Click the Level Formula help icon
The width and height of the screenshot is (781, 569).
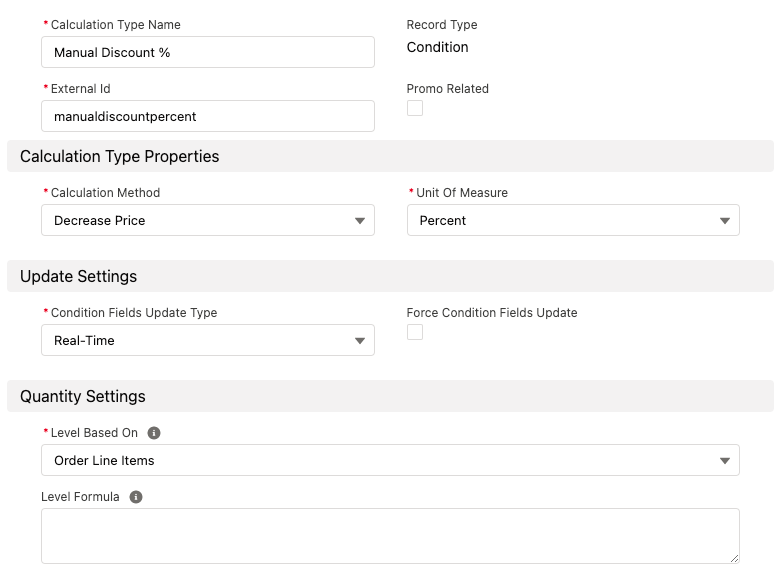136,497
